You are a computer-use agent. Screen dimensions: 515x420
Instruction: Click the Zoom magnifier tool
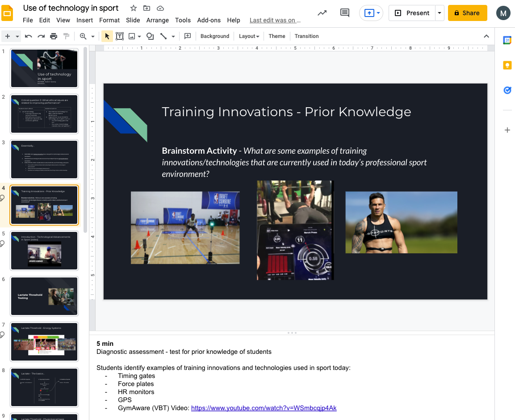(x=83, y=36)
